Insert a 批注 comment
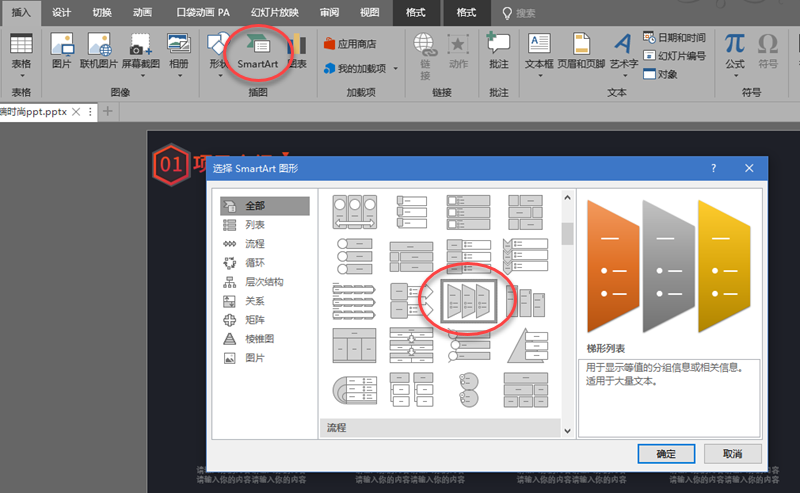The width and height of the screenshot is (800, 493). (x=498, y=51)
